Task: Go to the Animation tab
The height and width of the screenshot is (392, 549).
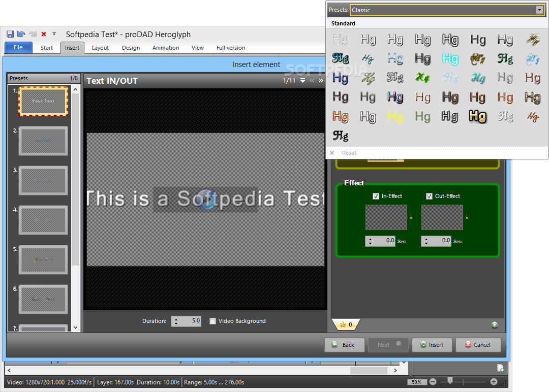Action: [166, 48]
